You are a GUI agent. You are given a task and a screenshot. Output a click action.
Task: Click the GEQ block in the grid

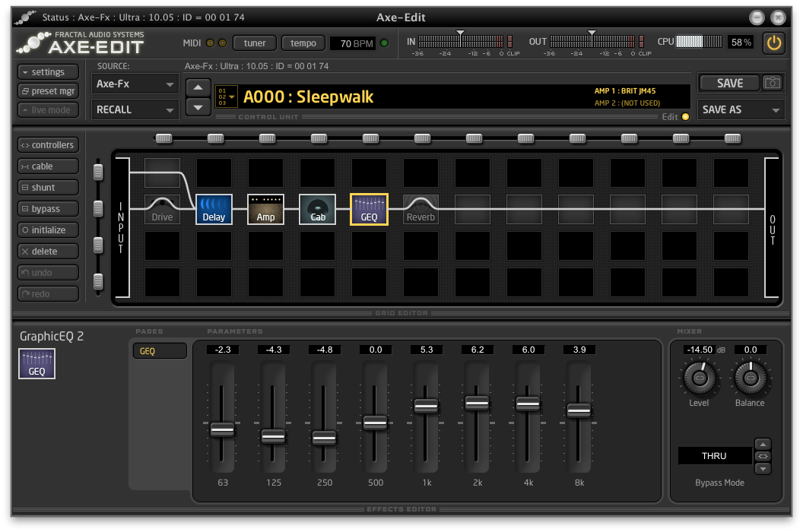(x=369, y=209)
